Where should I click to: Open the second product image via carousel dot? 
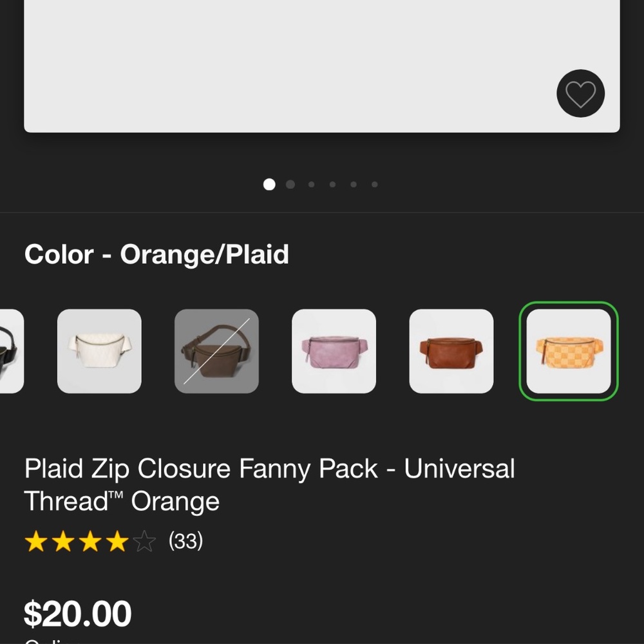290,184
